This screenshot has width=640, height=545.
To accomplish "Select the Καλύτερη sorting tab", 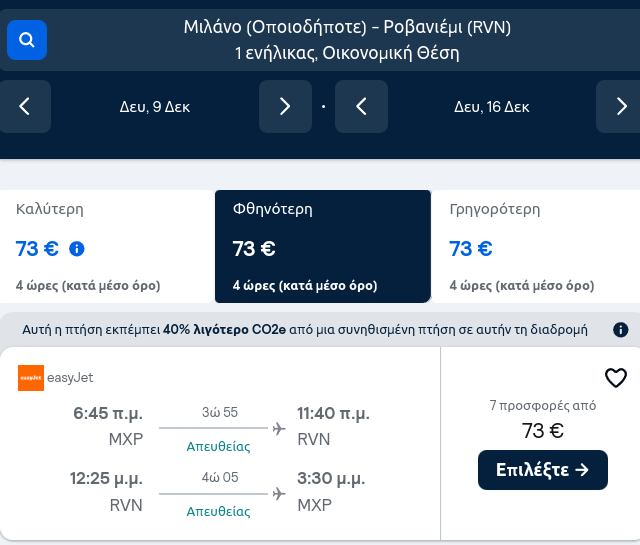I will click(x=107, y=247).
